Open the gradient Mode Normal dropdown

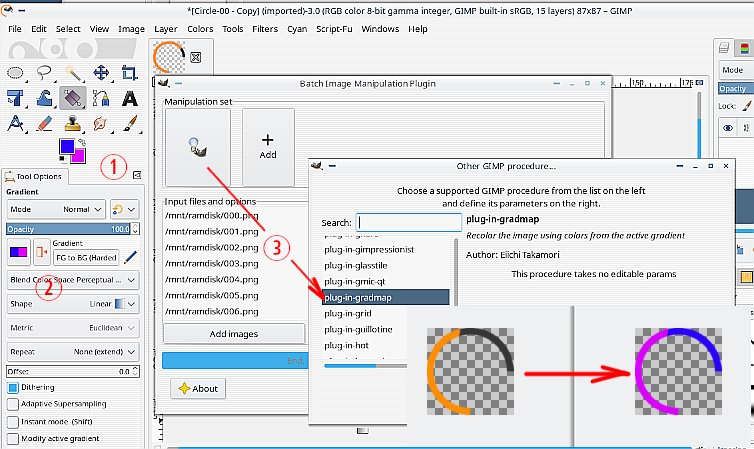click(x=56, y=210)
